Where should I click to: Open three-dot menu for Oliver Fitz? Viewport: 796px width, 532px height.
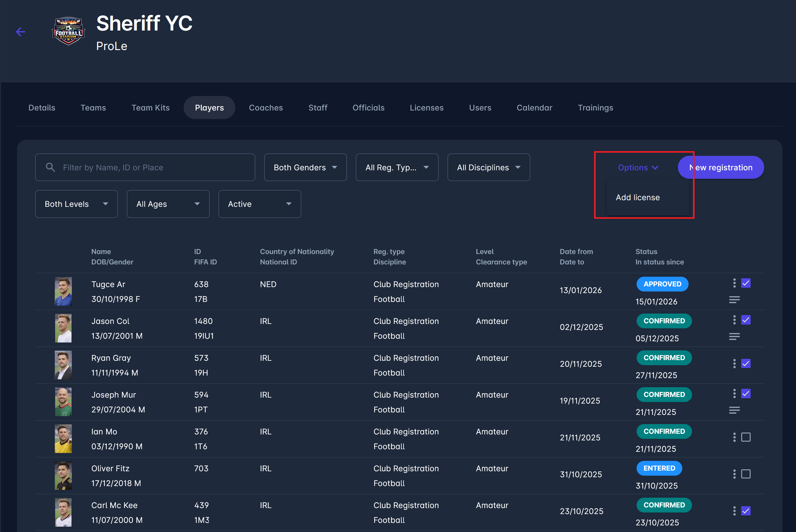[734, 474]
